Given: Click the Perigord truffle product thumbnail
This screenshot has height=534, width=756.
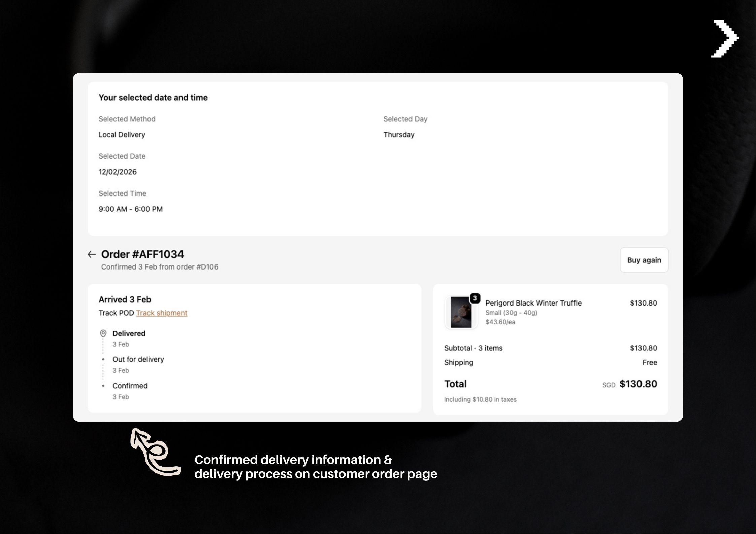Looking at the screenshot, I should (x=461, y=312).
